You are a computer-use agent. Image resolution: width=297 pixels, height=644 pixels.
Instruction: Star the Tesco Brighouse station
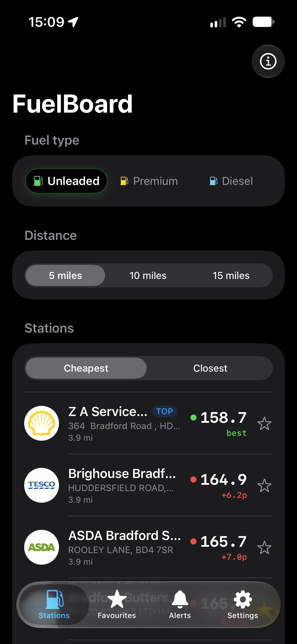(264, 485)
